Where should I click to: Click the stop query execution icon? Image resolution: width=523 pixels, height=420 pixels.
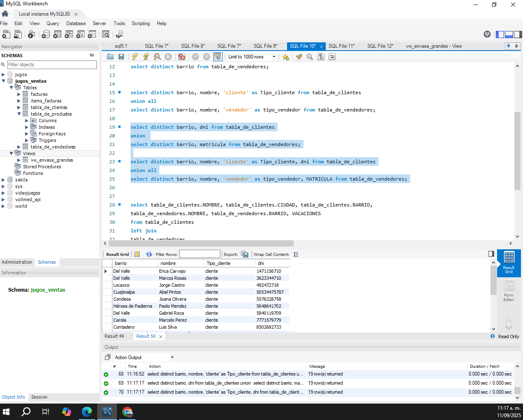pos(168,57)
